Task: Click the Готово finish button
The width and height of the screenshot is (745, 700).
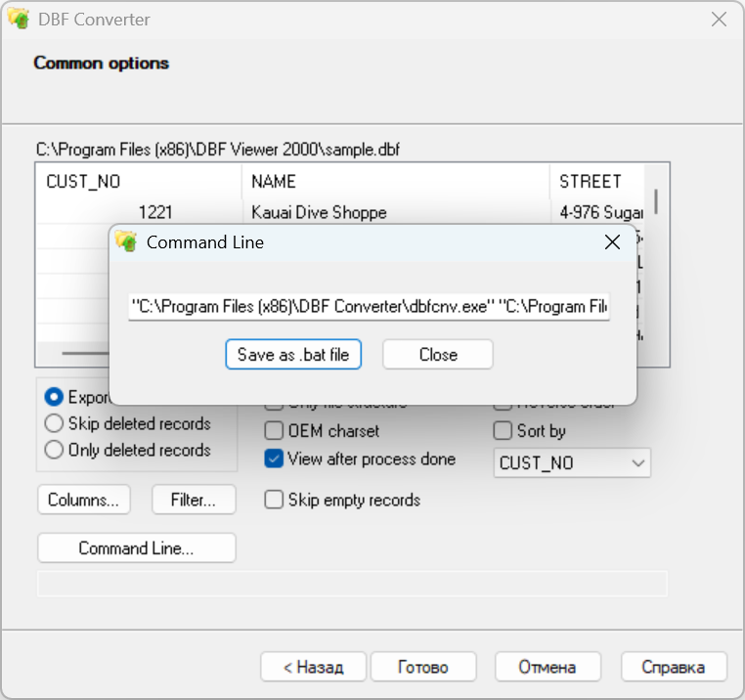Action: (x=422, y=667)
